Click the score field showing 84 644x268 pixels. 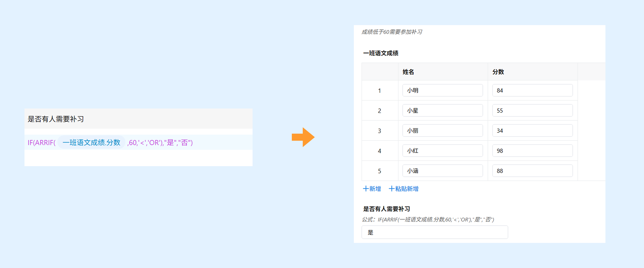click(x=532, y=90)
